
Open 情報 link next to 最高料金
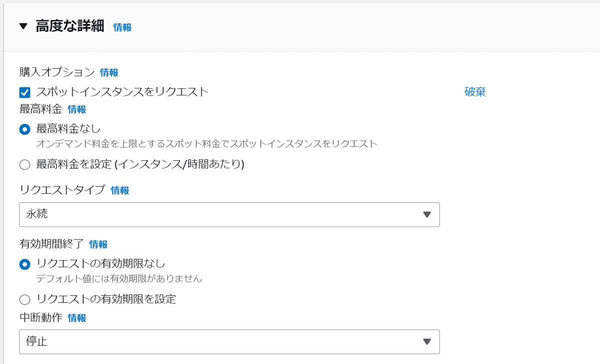pos(77,109)
